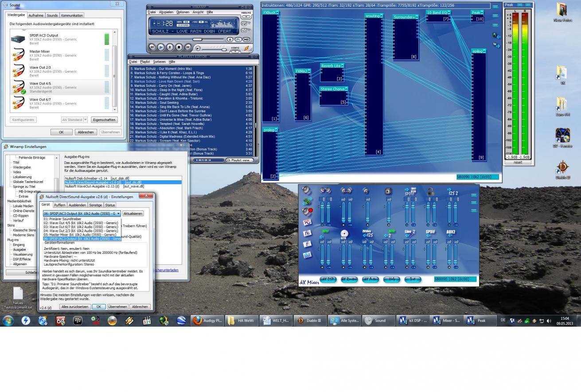Screen dimensions: 581x392
Task: Open device combo box in DirectSound settings
Action: [x=82, y=213]
